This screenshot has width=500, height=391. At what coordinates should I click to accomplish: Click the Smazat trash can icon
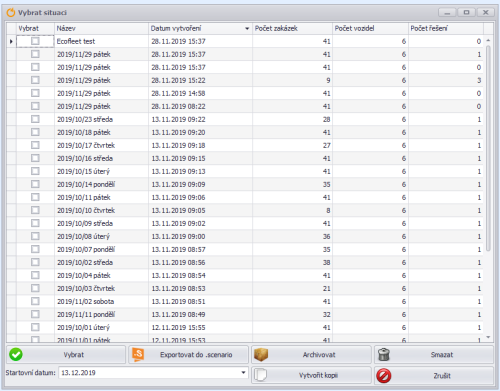tap(384, 355)
